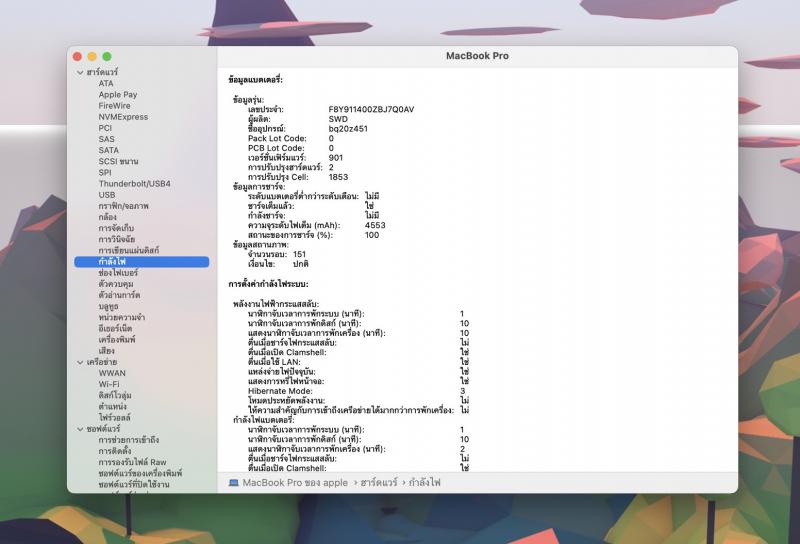Show Wi-Fi network information
The height and width of the screenshot is (544, 800).
tap(109, 384)
